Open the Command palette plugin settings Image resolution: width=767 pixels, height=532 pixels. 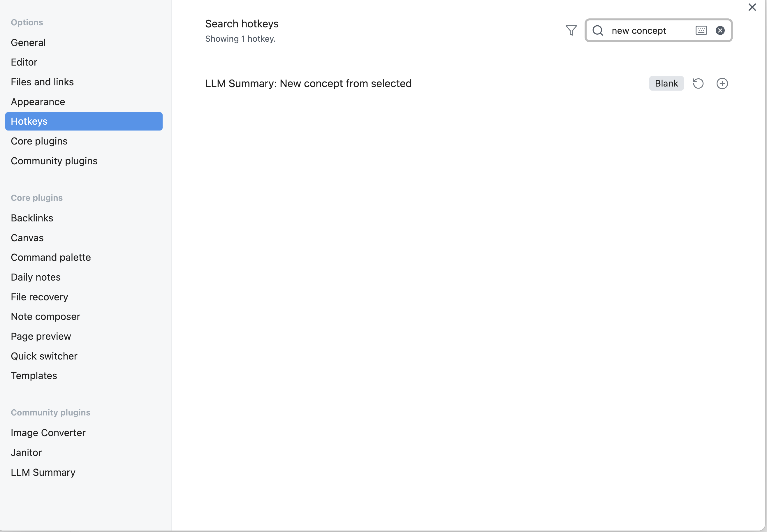click(x=51, y=257)
